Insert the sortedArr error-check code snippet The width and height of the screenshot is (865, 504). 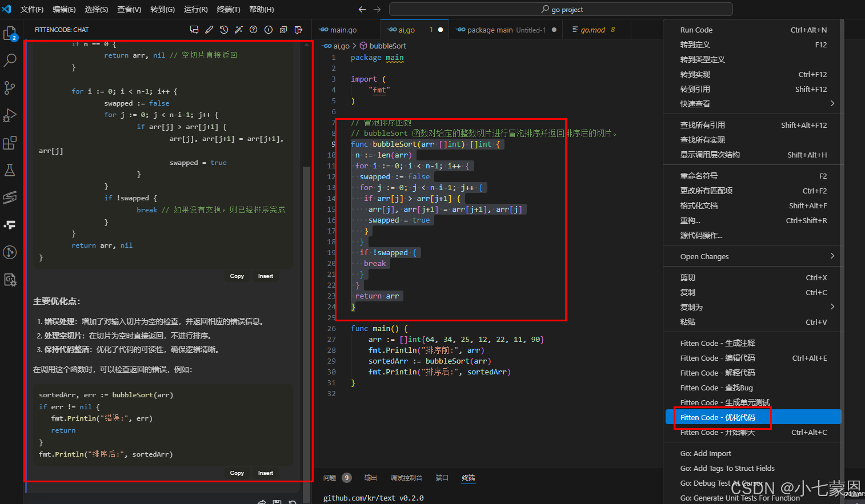(x=265, y=473)
